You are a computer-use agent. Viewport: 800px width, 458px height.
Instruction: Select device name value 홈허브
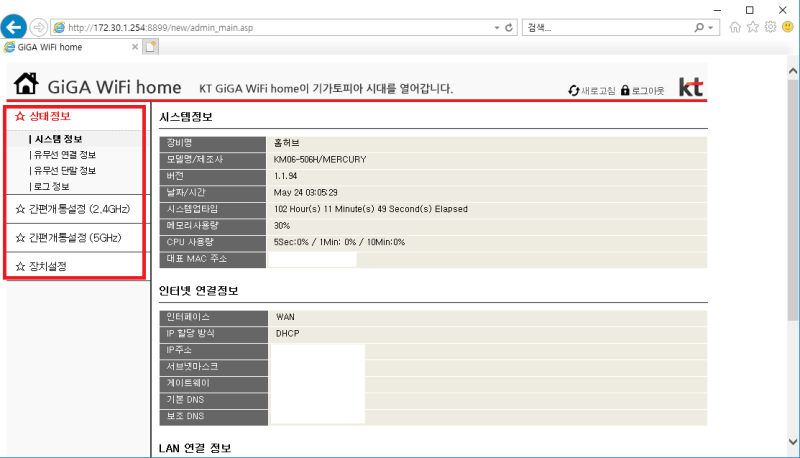tap(287, 143)
